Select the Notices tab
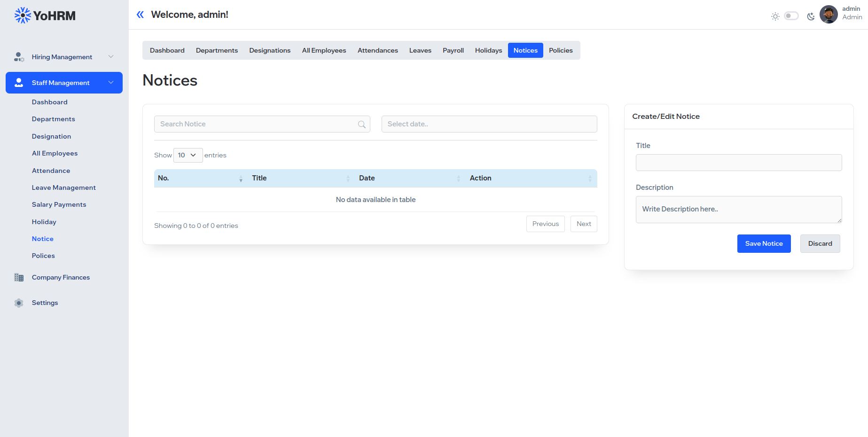868x437 pixels. point(525,50)
